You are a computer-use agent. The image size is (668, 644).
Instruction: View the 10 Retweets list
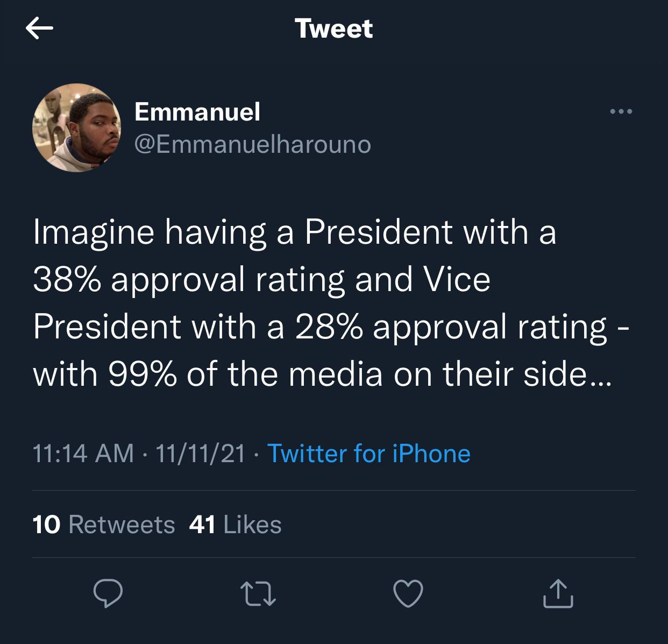104,525
